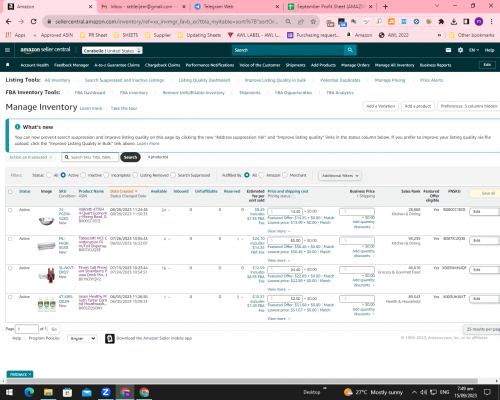Click the Preferences columns hidden button
The height and width of the screenshot is (400, 500).
(469, 106)
